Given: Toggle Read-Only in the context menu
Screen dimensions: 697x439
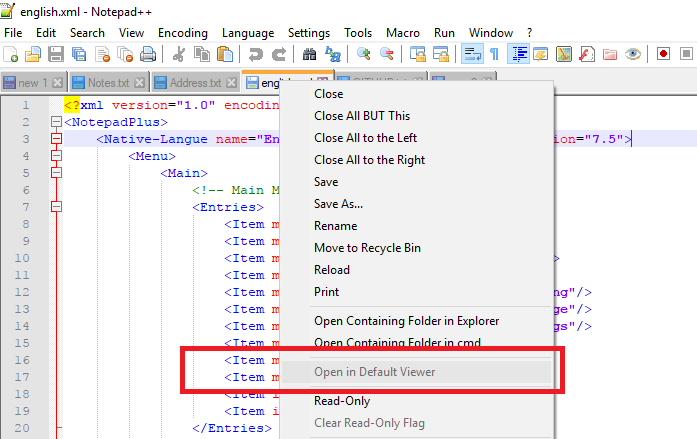Looking at the screenshot, I should pos(417,401).
